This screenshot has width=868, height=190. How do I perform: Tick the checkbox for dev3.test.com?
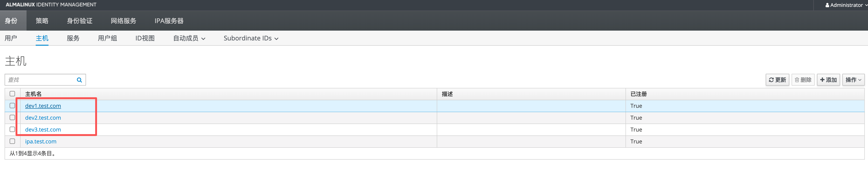click(x=12, y=129)
